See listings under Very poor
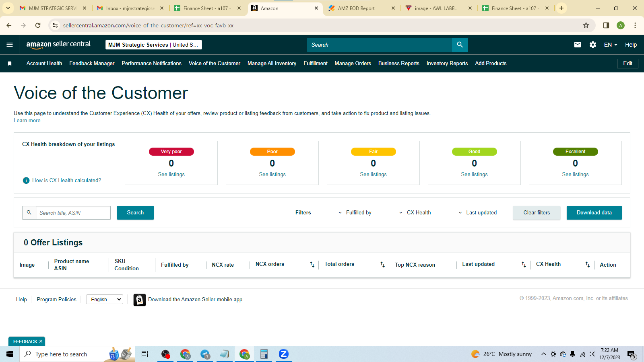Screen dimensions: 644x362 point(171,175)
